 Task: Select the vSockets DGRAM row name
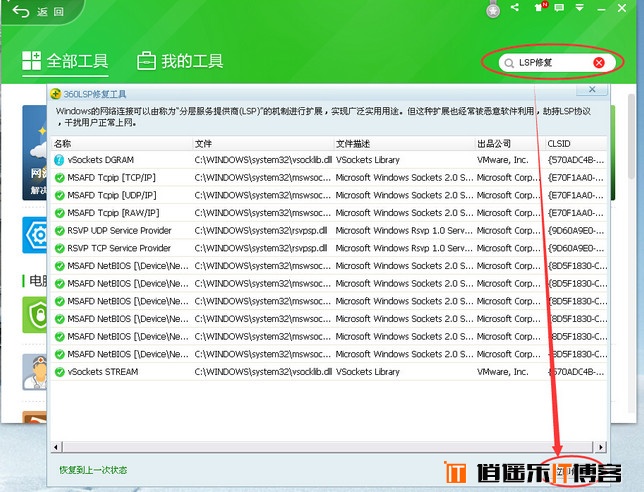click(101, 160)
